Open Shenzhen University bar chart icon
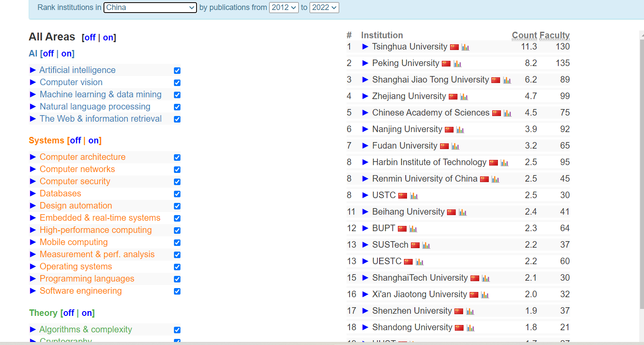This screenshot has width=644, height=345. pyautogui.click(x=470, y=312)
